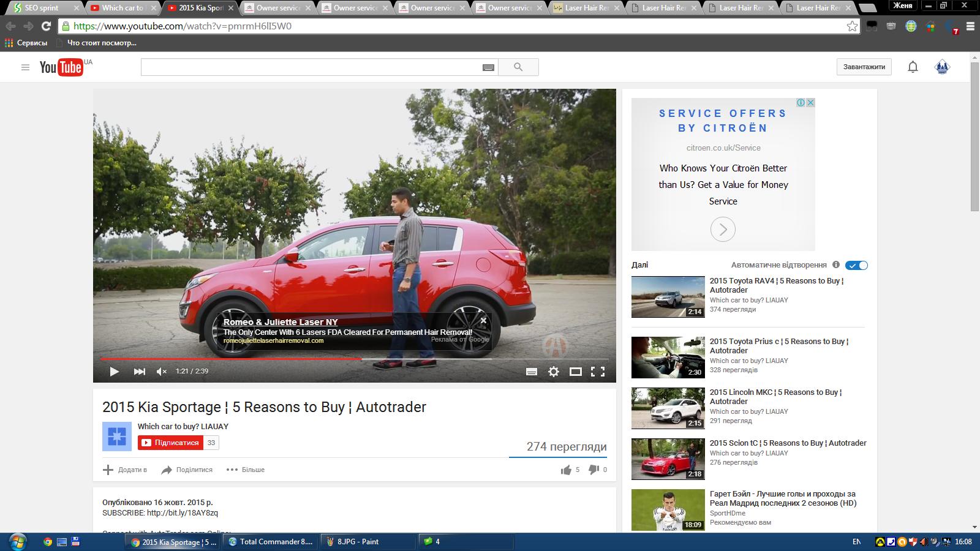Viewport: 980px width, 551px height.
Task: Switch to theater mode
Action: [x=576, y=372]
